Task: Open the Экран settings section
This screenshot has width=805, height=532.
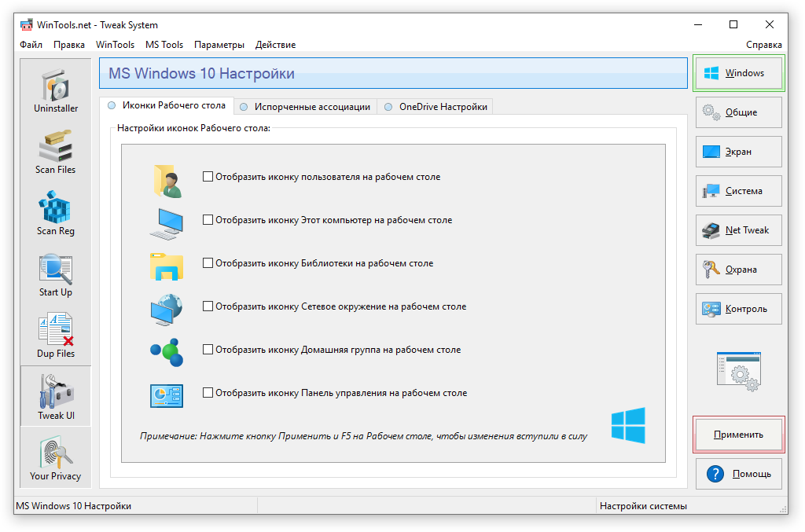Action: pyautogui.click(x=739, y=152)
